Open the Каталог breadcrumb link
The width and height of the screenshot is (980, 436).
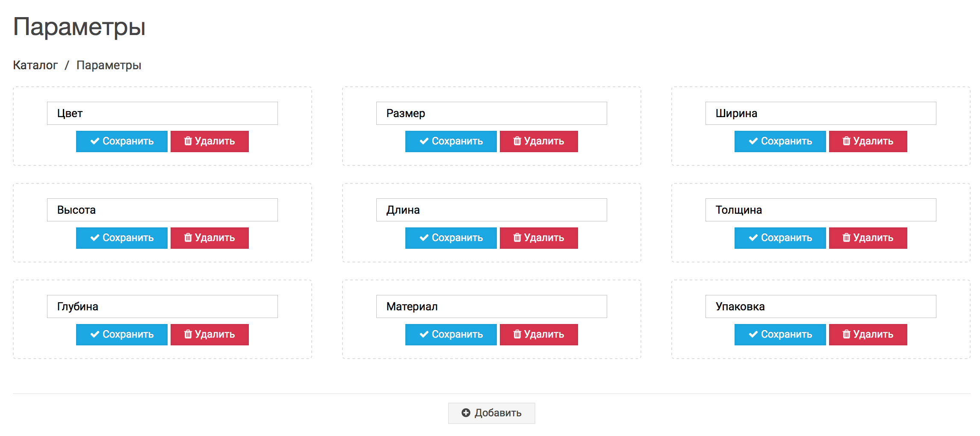pyautogui.click(x=35, y=65)
